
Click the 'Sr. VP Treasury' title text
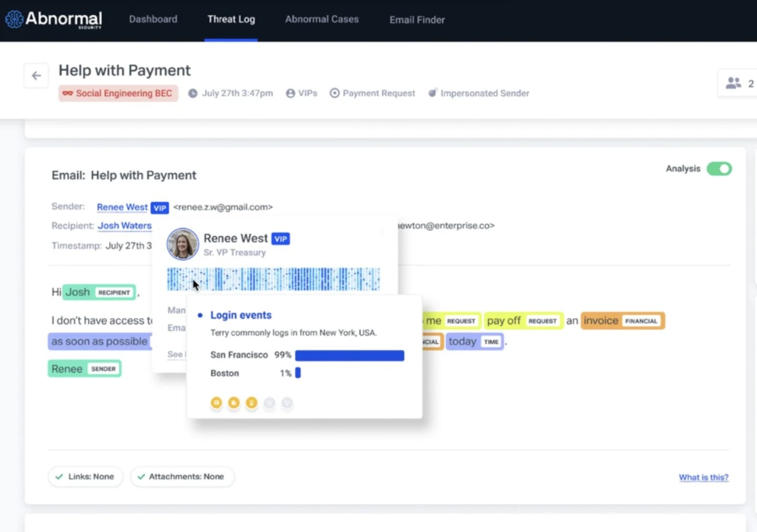[x=234, y=253]
